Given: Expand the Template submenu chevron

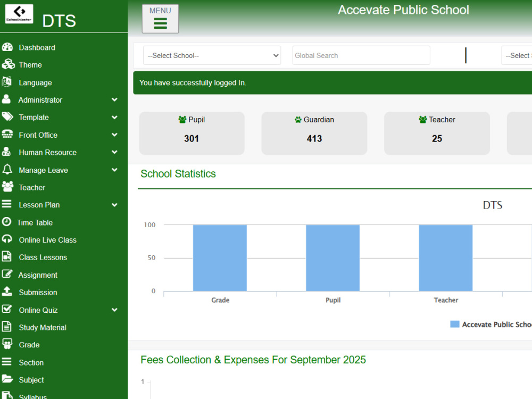Looking at the screenshot, I should (115, 118).
